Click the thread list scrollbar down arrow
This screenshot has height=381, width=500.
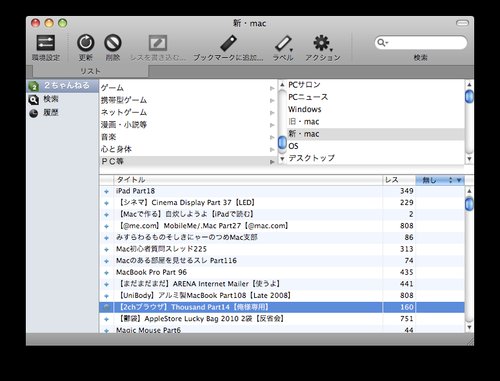[469, 327]
